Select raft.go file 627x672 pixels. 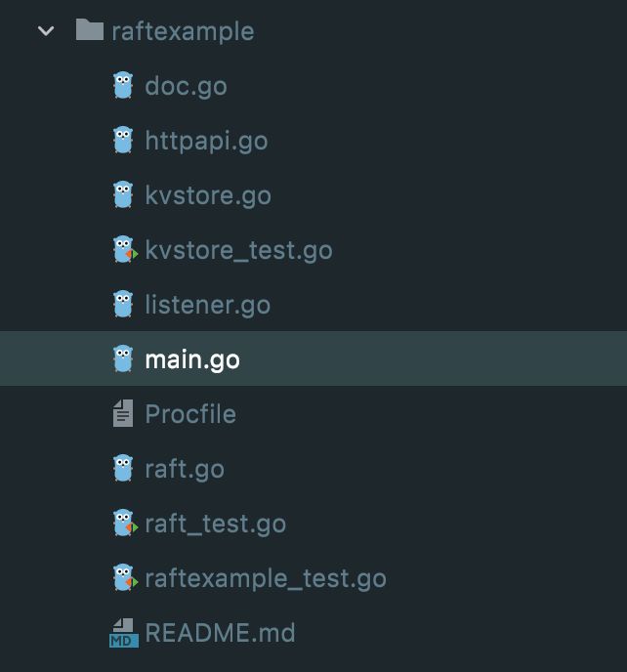click(185, 469)
